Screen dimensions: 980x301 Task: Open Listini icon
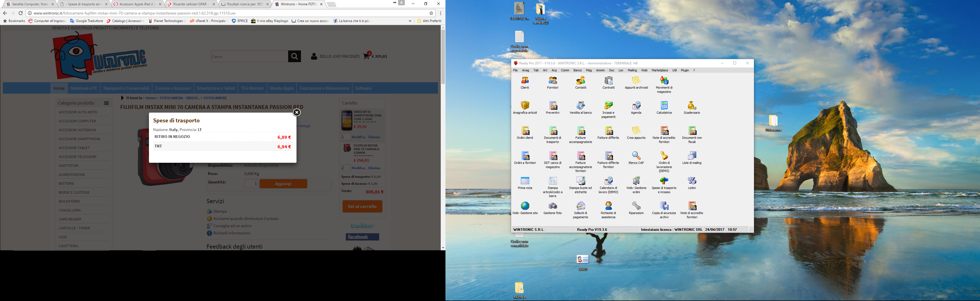[x=692, y=181]
